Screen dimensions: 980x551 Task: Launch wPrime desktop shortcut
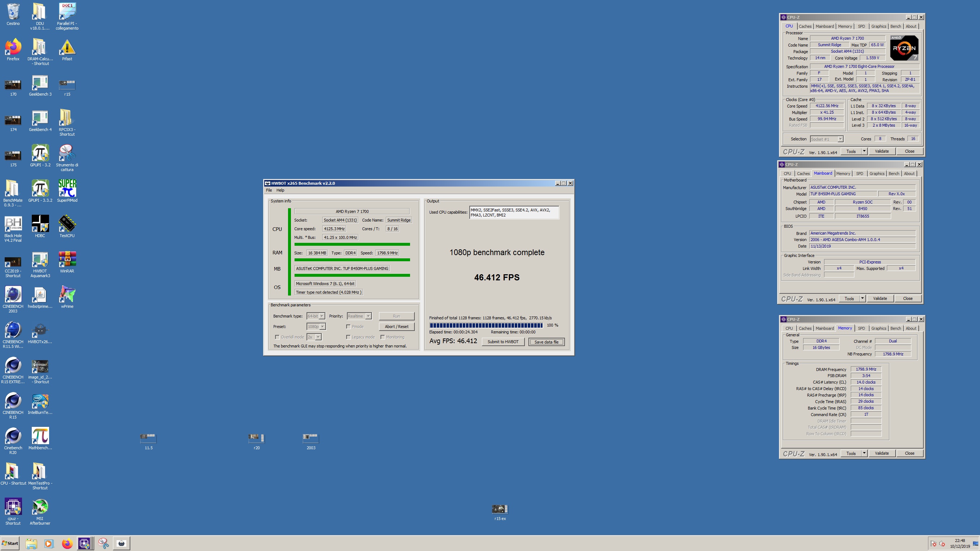pyautogui.click(x=67, y=297)
